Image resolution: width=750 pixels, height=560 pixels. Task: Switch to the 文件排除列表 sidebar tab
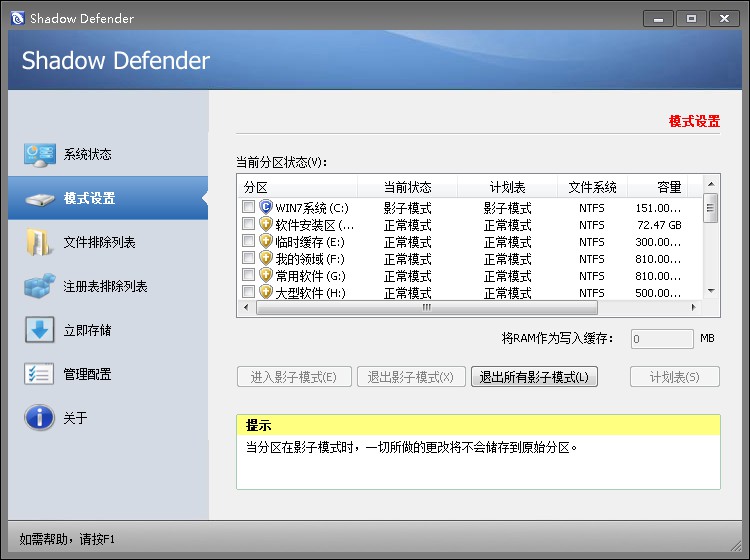[99, 243]
